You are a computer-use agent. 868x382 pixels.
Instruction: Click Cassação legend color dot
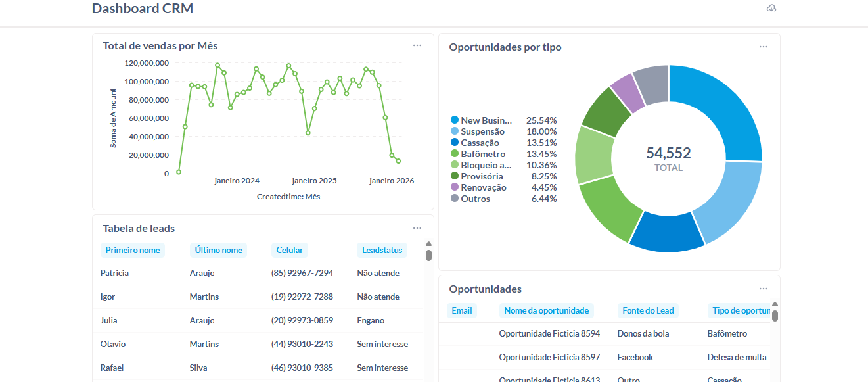454,143
